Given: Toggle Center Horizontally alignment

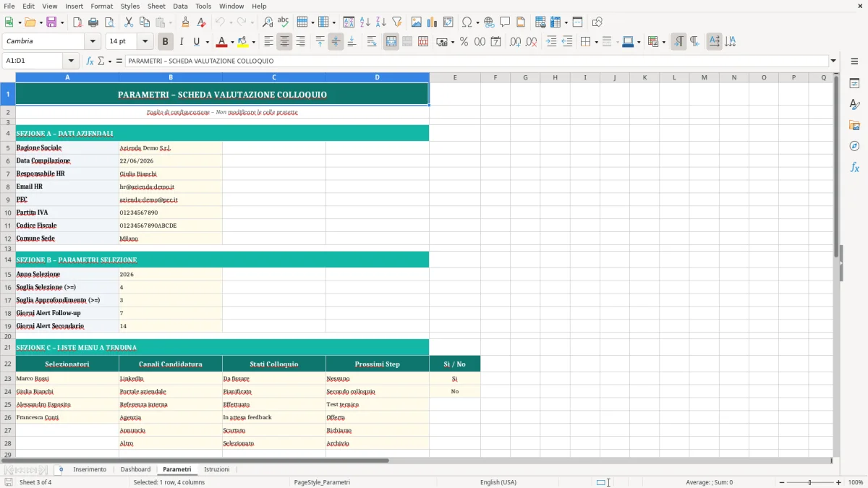Looking at the screenshot, I should [x=284, y=42].
